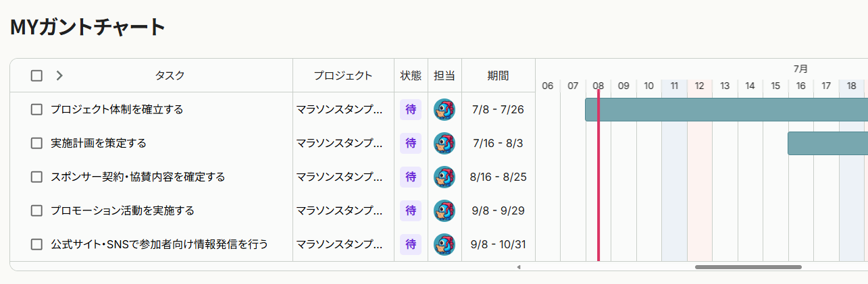
Task: Check the box for プロモーション活動を実施する
Action: pyautogui.click(x=36, y=210)
